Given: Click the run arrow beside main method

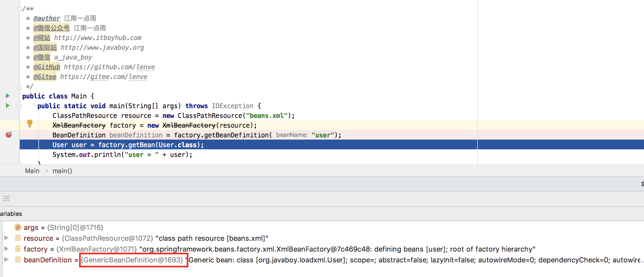Looking at the screenshot, I should pos(8,105).
